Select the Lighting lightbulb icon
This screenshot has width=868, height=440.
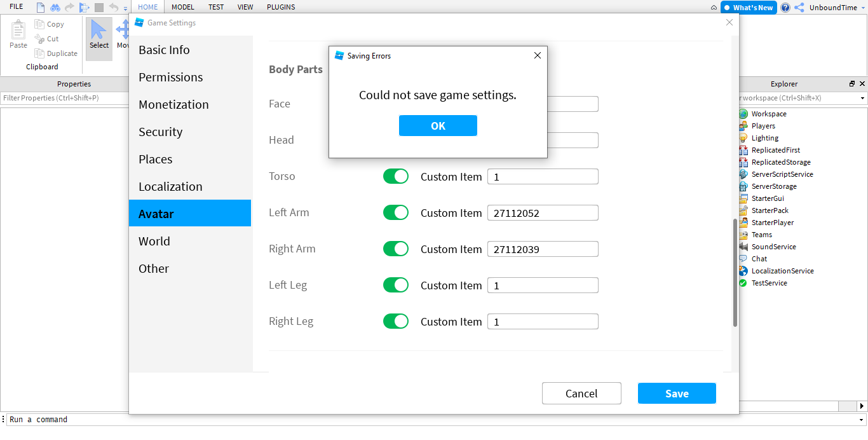pos(743,138)
